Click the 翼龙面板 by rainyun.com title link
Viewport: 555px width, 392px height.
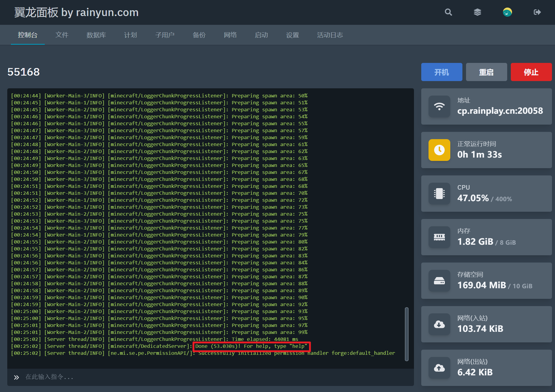[x=76, y=12]
